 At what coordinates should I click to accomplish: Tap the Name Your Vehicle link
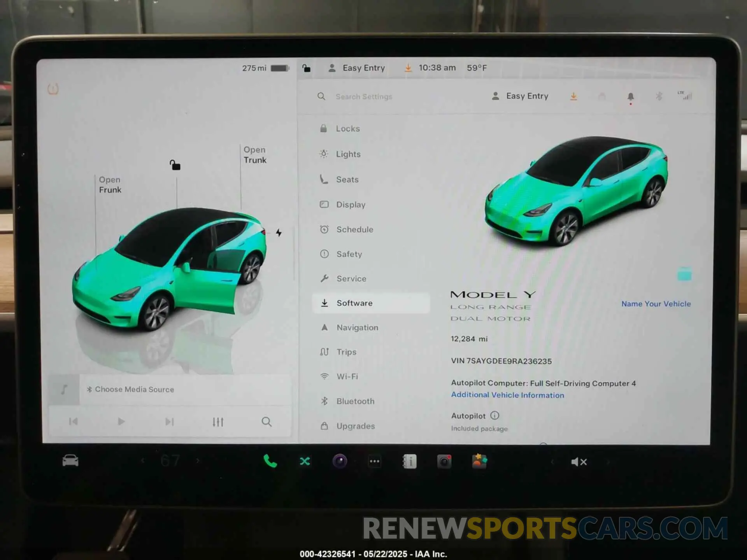(x=656, y=304)
